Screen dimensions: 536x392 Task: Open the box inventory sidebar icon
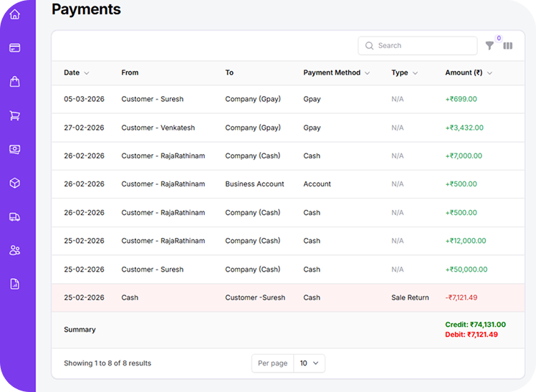pos(15,183)
